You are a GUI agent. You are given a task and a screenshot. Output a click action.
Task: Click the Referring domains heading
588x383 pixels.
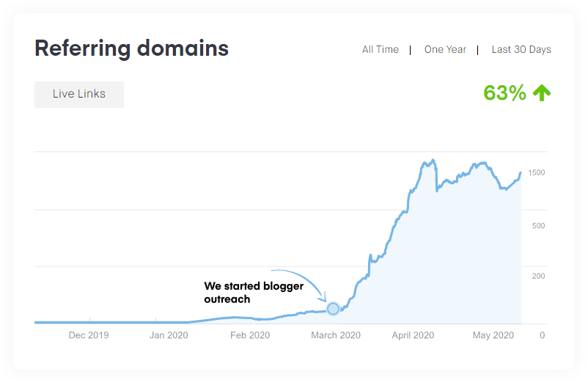pyautogui.click(x=132, y=49)
